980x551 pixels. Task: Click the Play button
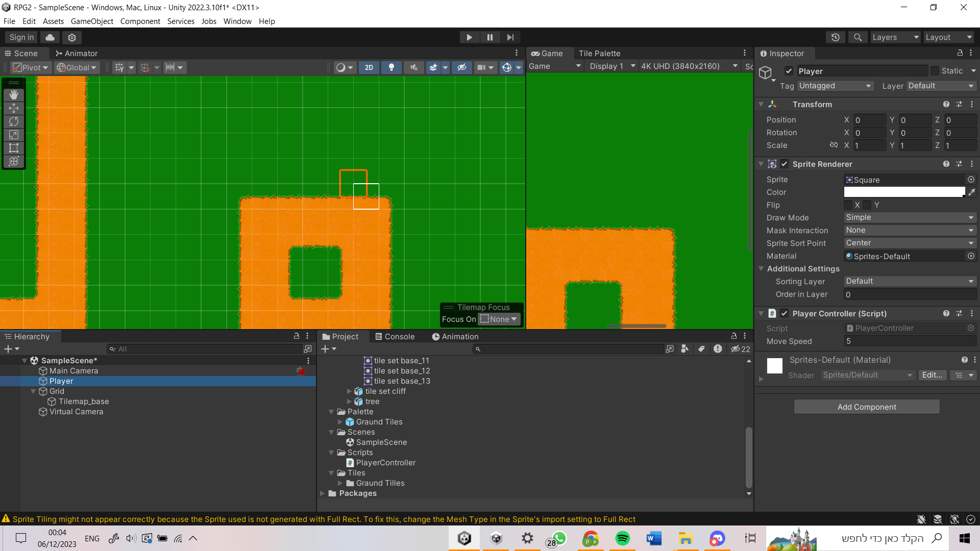tap(469, 37)
